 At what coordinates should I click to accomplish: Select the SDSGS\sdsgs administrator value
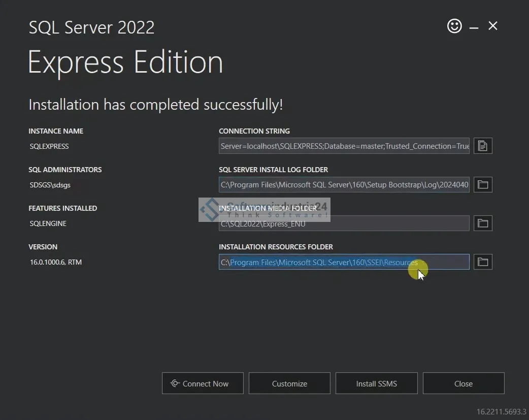50,185
